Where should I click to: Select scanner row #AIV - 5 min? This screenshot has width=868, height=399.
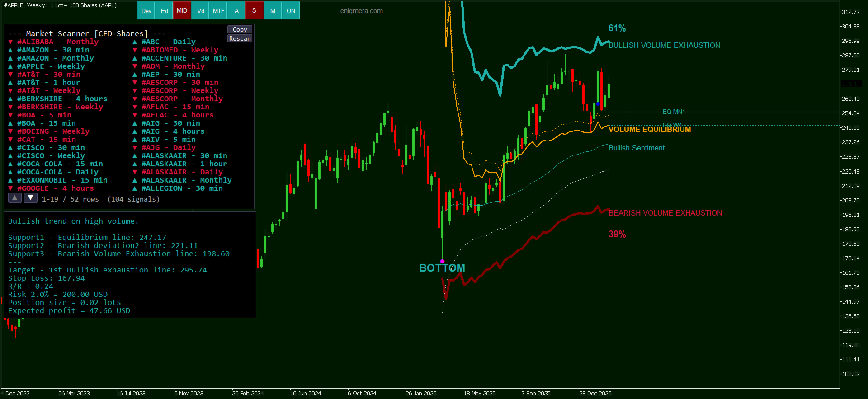pos(164,140)
